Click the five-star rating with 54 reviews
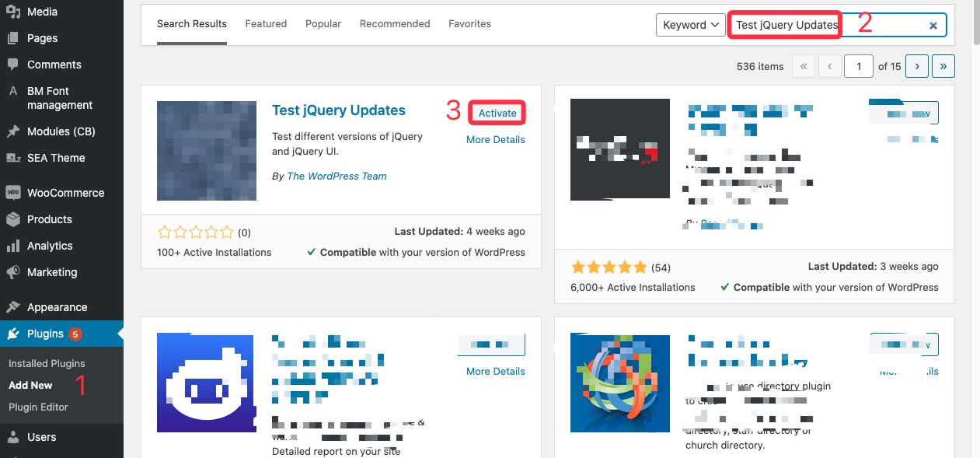980x458 pixels. pos(609,267)
